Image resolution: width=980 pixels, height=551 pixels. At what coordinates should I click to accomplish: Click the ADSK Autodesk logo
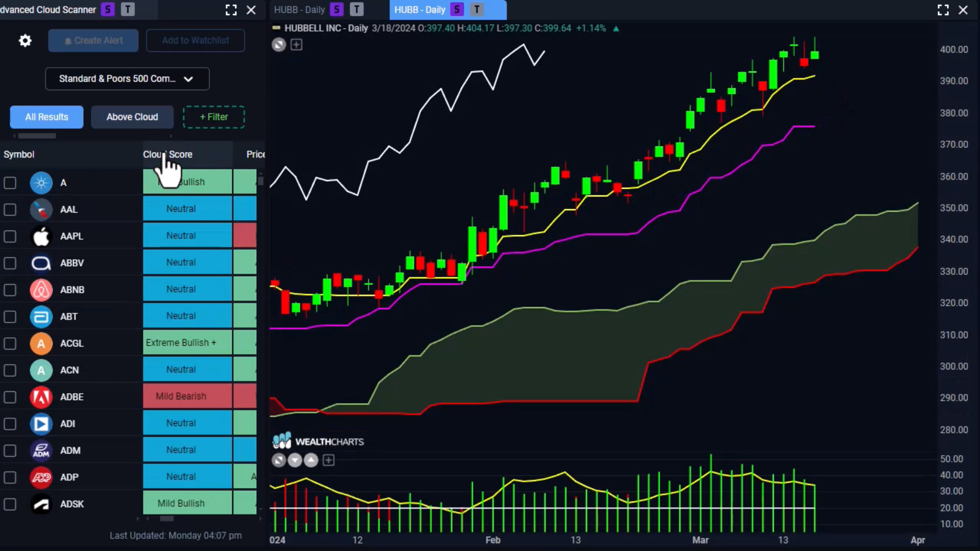click(x=41, y=504)
